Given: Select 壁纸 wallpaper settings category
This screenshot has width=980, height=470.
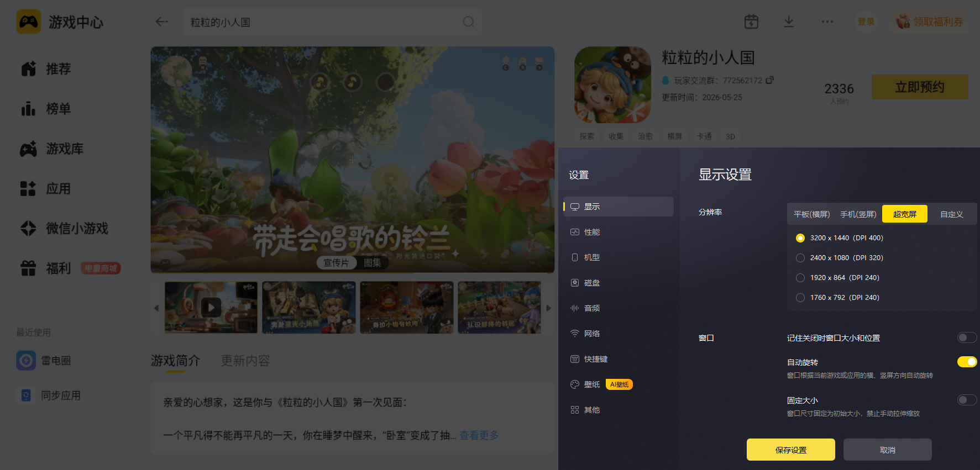Looking at the screenshot, I should coord(619,384).
